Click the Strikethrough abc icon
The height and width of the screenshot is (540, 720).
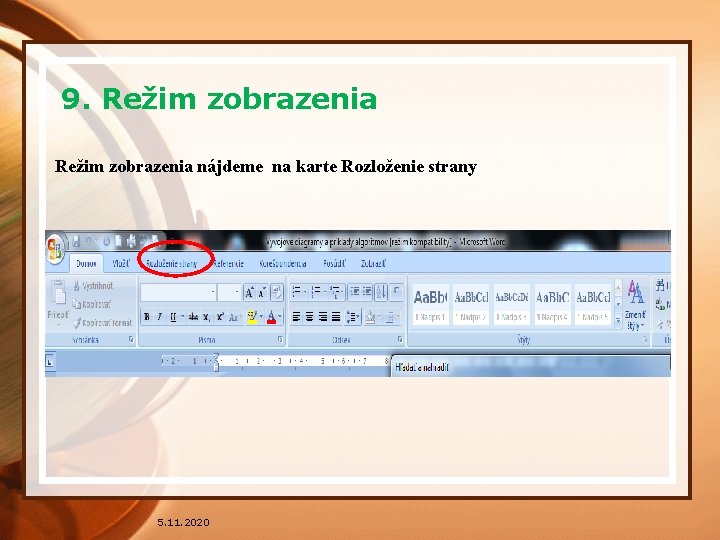click(x=193, y=317)
